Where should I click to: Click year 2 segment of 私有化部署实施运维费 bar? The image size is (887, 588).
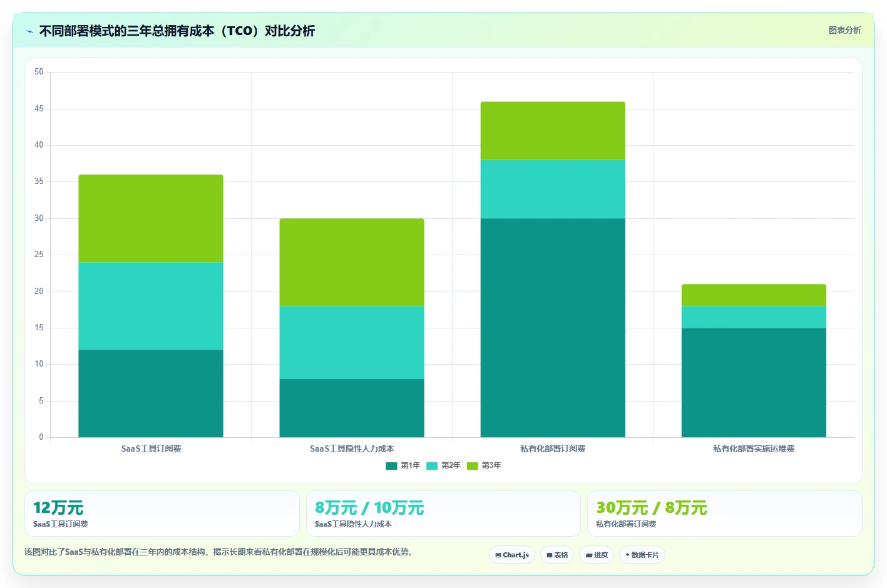754,317
